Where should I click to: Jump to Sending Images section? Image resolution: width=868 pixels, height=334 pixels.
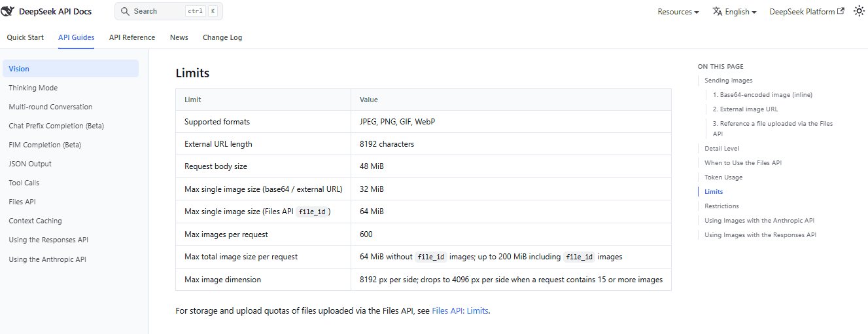728,81
